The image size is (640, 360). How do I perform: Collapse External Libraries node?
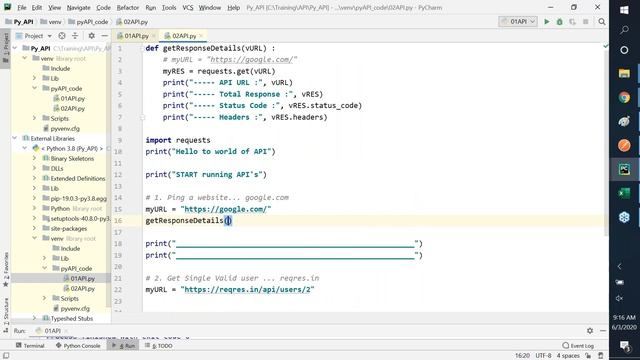tap(15, 138)
